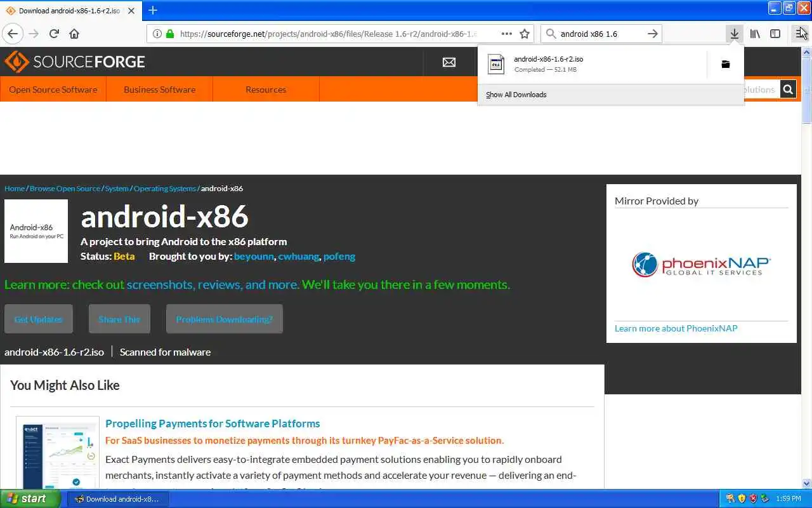Open the Business Software menu

pyautogui.click(x=159, y=90)
